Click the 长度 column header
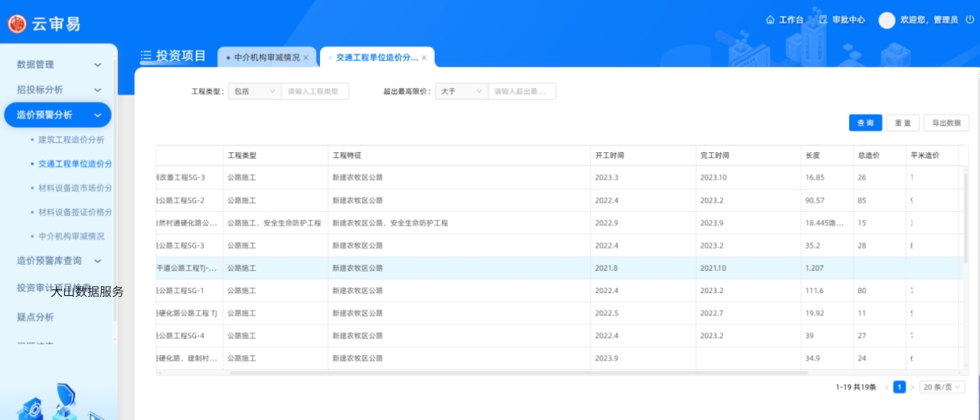Image resolution: width=980 pixels, height=420 pixels. [827, 155]
